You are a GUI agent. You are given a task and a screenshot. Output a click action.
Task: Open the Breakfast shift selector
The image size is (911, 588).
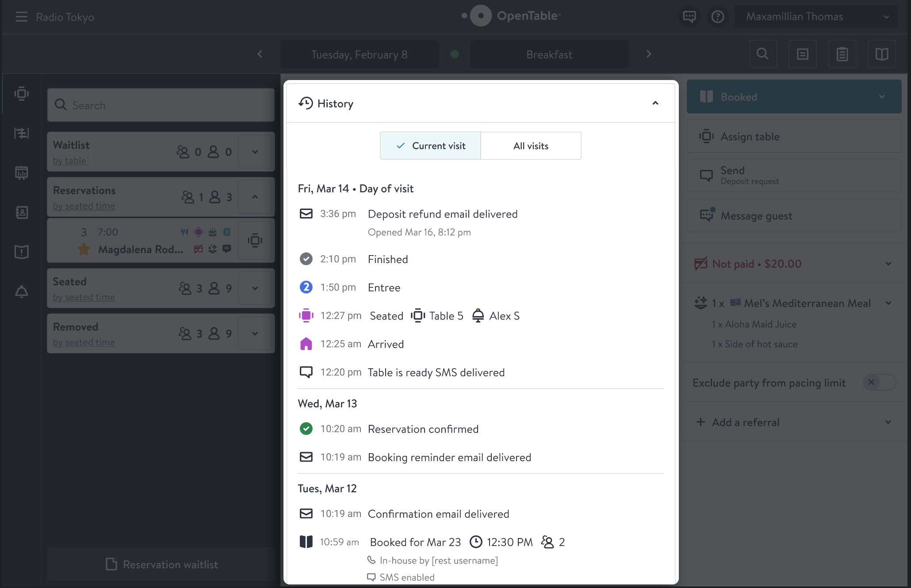(x=549, y=54)
